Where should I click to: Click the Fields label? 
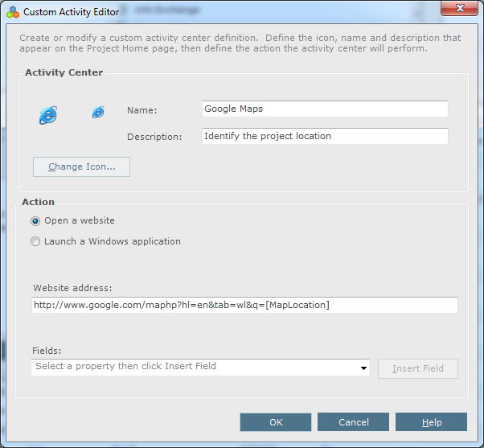[x=47, y=351]
